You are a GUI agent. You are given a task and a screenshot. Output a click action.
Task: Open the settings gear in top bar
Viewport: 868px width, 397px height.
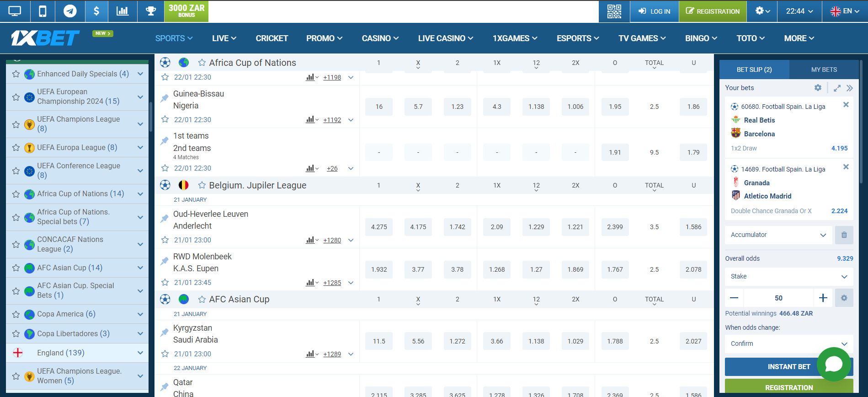coord(762,11)
